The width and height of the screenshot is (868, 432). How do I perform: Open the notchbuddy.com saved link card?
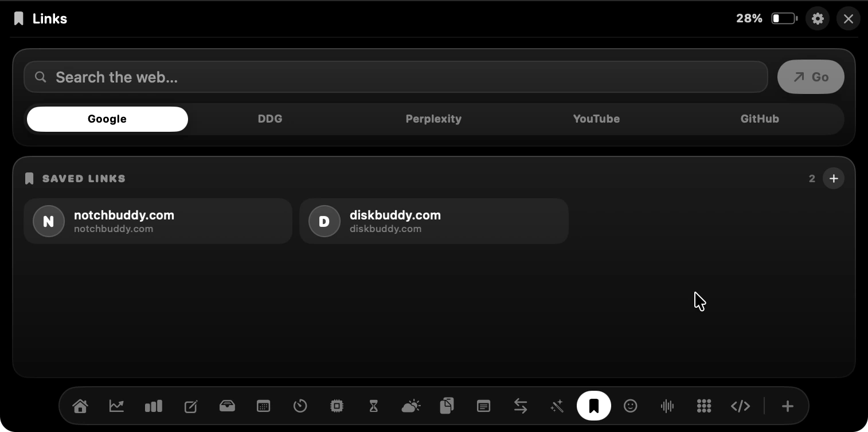(158, 221)
